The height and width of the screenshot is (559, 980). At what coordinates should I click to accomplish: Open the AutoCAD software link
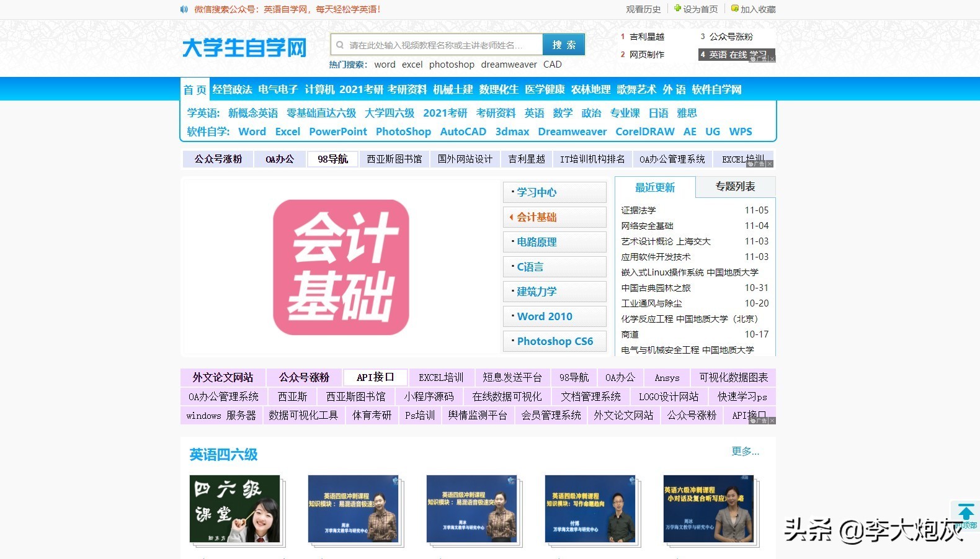click(463, 132)
